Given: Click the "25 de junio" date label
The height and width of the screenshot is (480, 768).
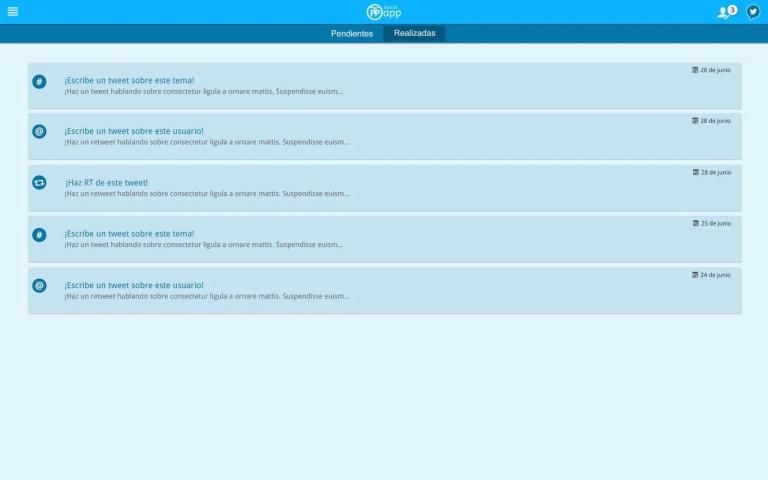Looking at the screenshot, I should click(x=715, y=223).
